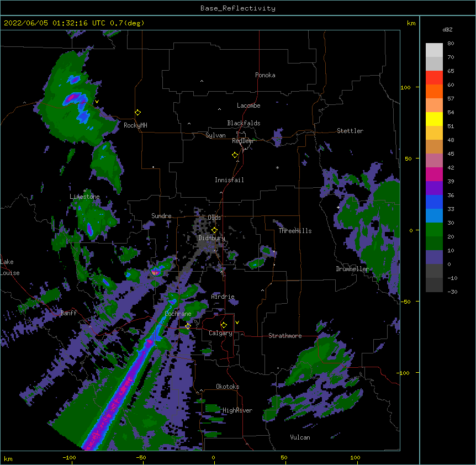The width and height of the screenshot is (476, 465).
Task: Click the 100 km tick on right axis
Action: coord(405,87)
